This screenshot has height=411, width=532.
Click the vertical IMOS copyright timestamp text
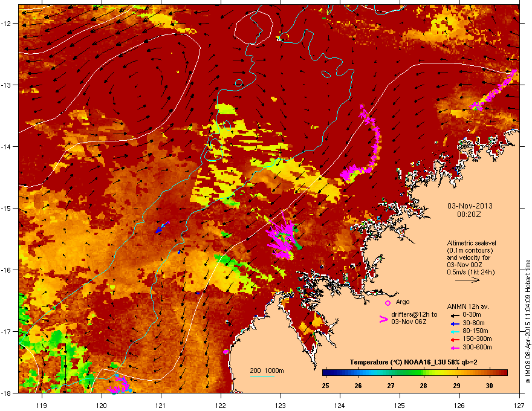(528, 322)
